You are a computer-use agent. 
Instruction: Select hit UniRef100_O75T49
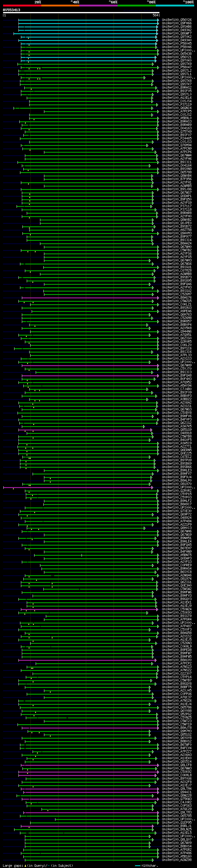click(x=177, y=132)
